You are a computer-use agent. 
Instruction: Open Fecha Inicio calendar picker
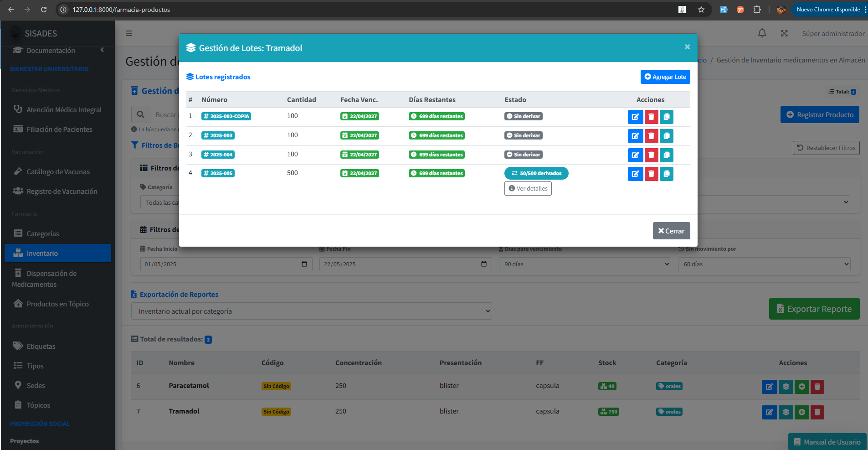(304, 264)
